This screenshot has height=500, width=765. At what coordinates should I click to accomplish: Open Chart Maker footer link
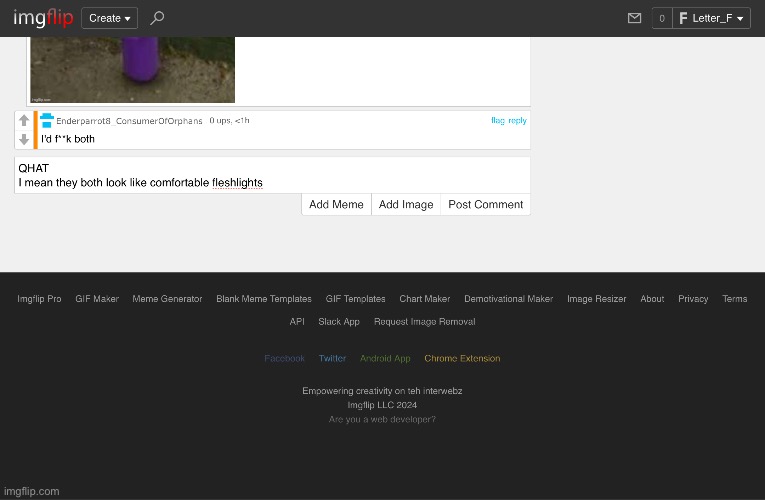(x=425, y=299)
